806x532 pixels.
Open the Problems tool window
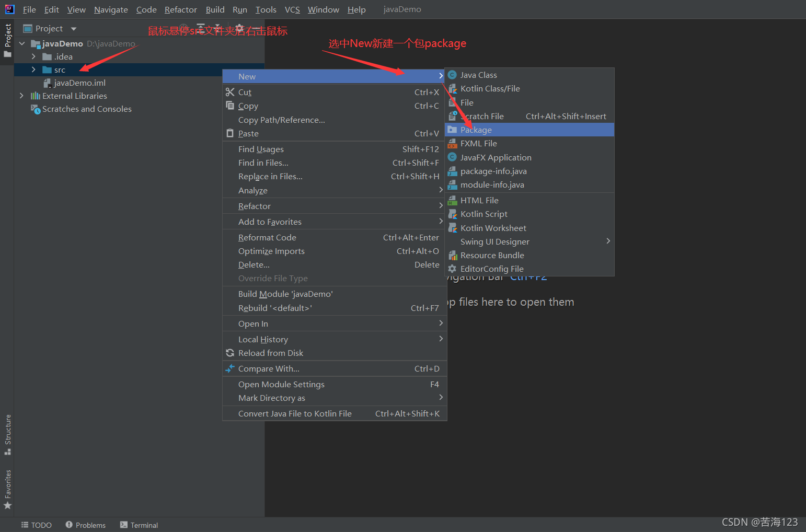click(86, 525)
